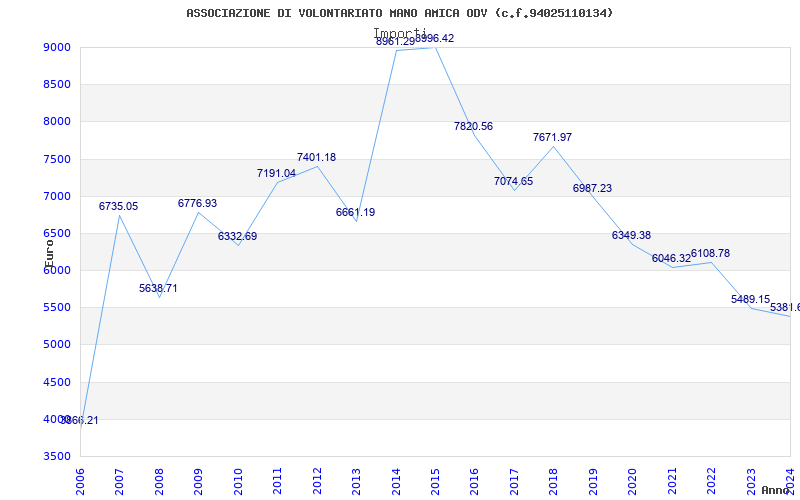
Task: Click the x-axis year label 2016
Action: point(474,480)
